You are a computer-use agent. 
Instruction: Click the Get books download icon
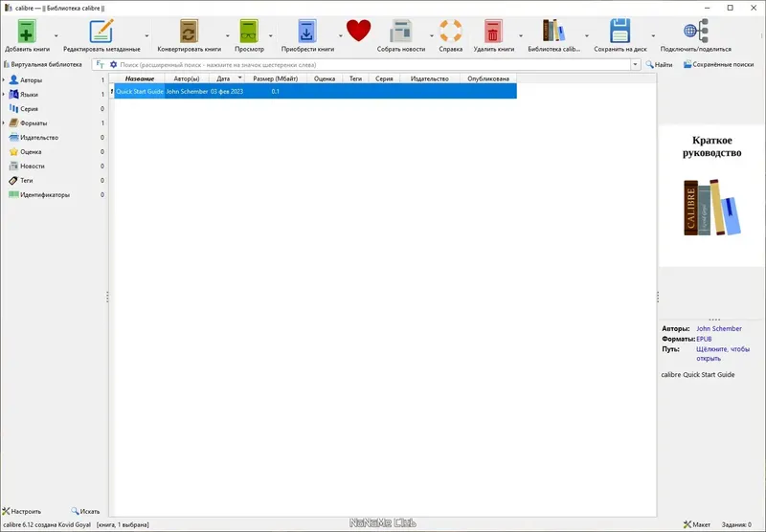click(x=307, y=32)
